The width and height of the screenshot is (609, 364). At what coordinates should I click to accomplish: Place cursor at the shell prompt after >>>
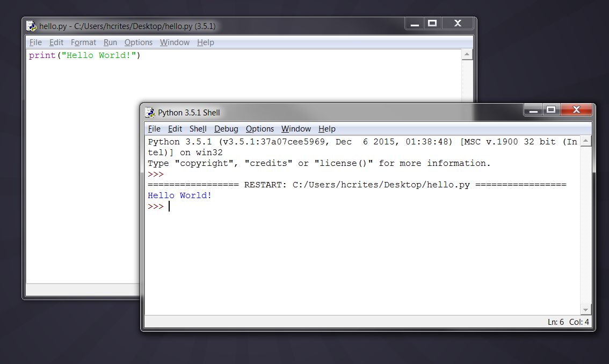pos(169,206)
